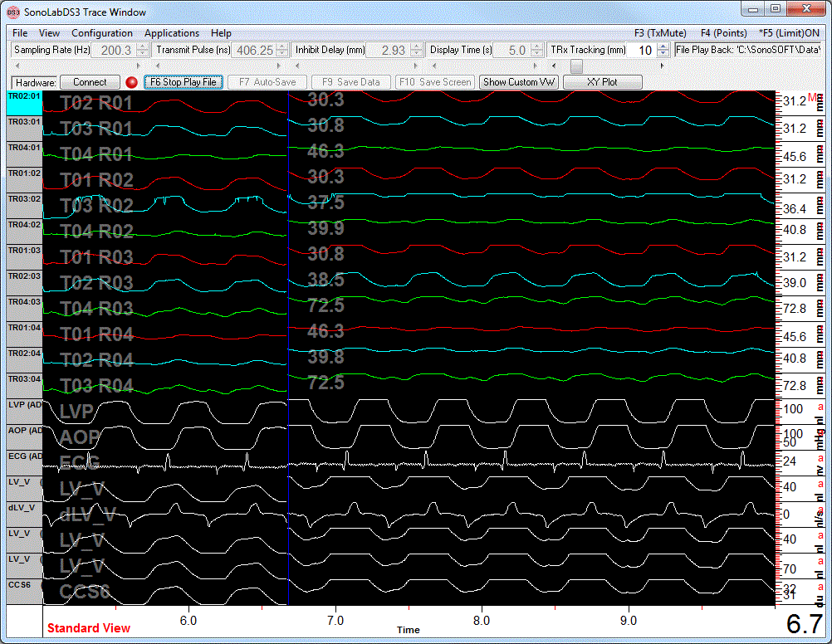Click the Display Time value field
This screenshot has width=832, height=644.
click(x=512, y=51)
